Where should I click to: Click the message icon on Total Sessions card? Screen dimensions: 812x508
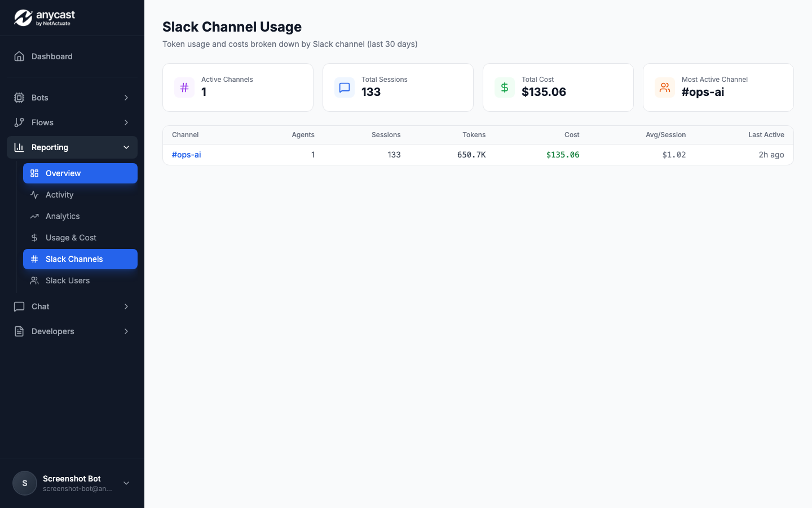(345, 87)
